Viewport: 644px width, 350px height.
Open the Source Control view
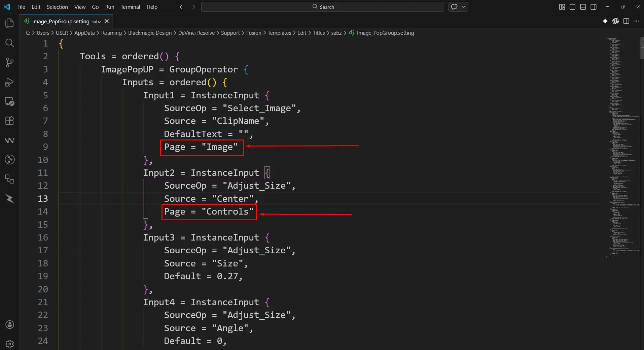pos(9,62)
